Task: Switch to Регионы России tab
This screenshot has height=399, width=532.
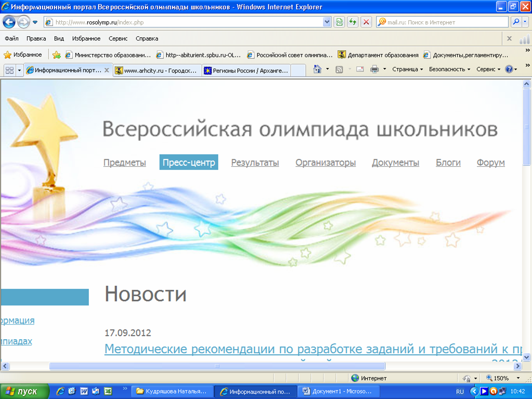Action: (245, 71)
